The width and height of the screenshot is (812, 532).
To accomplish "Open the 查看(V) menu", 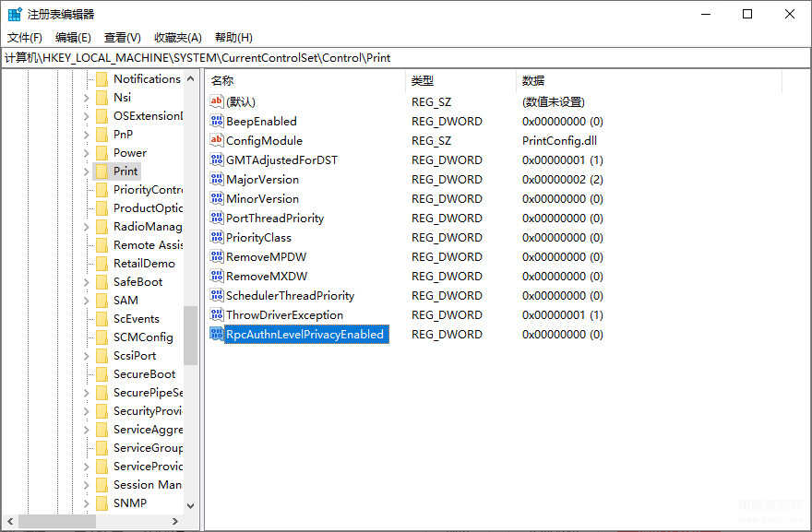I will 122,37.
